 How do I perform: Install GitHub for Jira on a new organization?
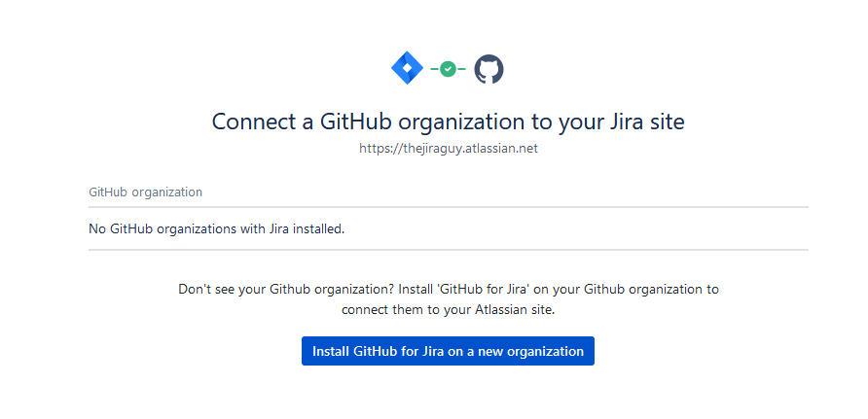448,351
